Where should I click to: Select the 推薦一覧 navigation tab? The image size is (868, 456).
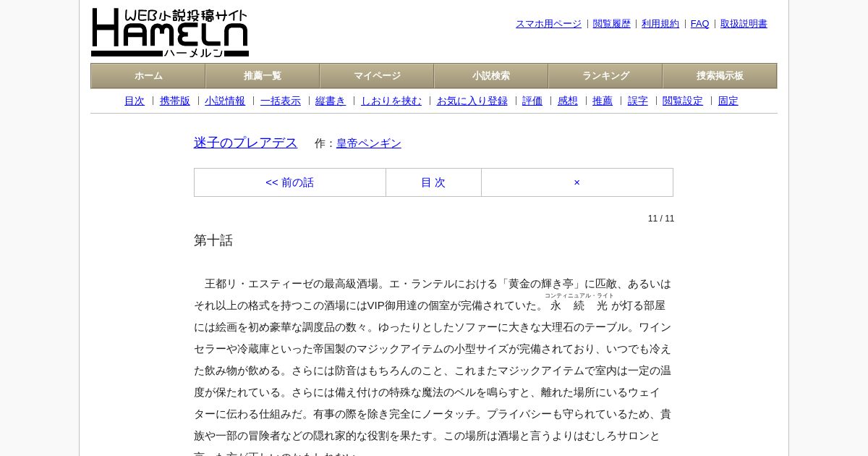(263, 76)
